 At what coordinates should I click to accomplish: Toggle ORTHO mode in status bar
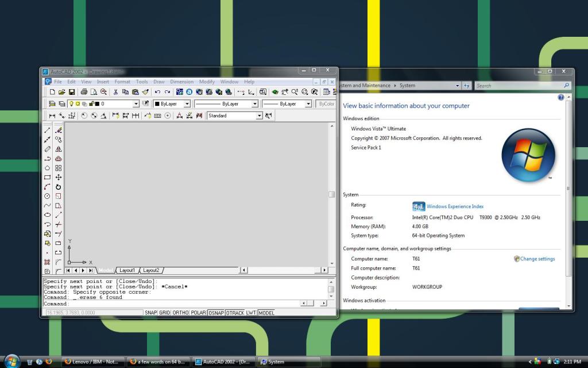[180, 312]
